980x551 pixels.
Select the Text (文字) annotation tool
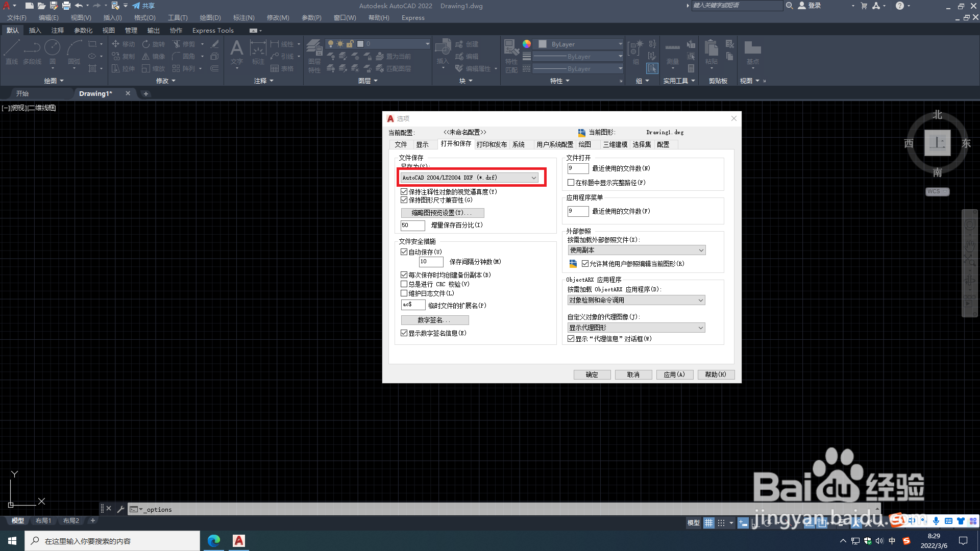236,52
